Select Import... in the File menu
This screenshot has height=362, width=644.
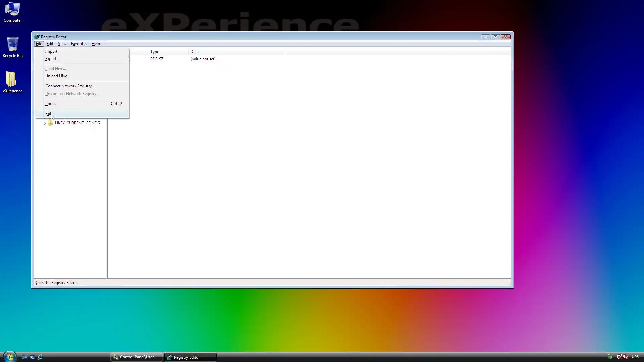[x=53, y=51]
